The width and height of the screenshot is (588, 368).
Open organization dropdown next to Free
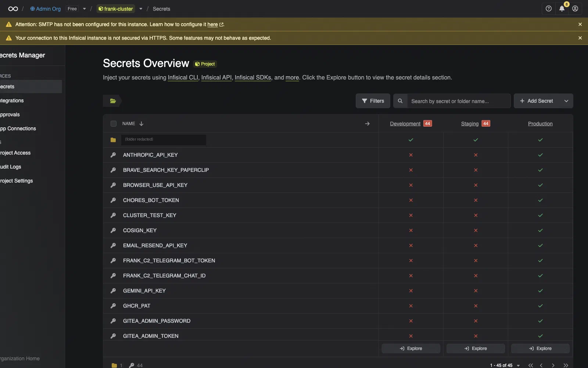pos(85,9)
